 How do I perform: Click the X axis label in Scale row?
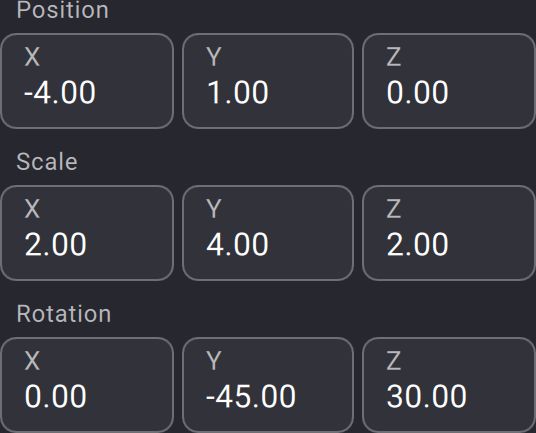(x=32, y=208)
